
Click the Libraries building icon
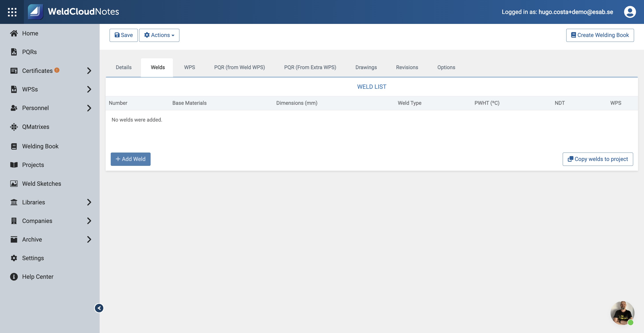14,202
